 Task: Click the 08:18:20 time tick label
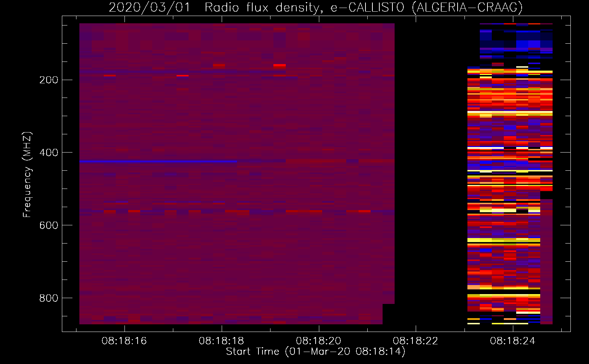point(319,341)
